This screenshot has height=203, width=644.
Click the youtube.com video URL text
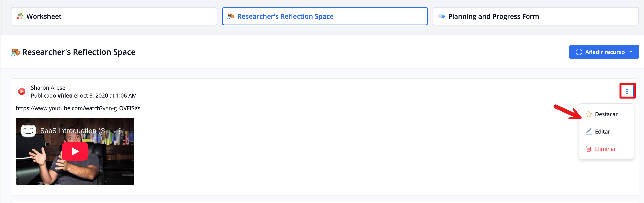[x=78, y=108]
